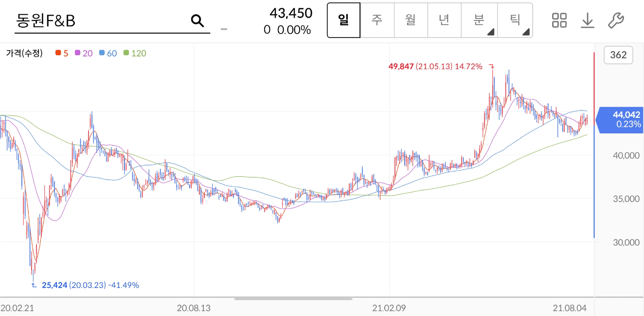Click the 362 candle count badge
This screenshot has width=644, height=316.
click(x=618, y=55)
